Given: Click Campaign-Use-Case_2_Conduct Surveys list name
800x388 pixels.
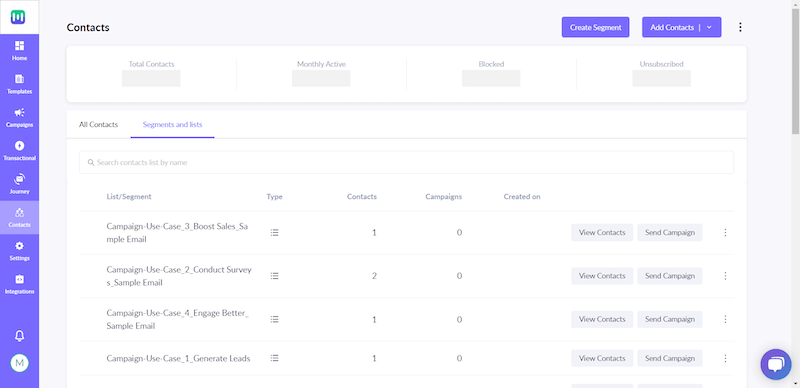Looking at the screenshot, I should coord(179,276).
